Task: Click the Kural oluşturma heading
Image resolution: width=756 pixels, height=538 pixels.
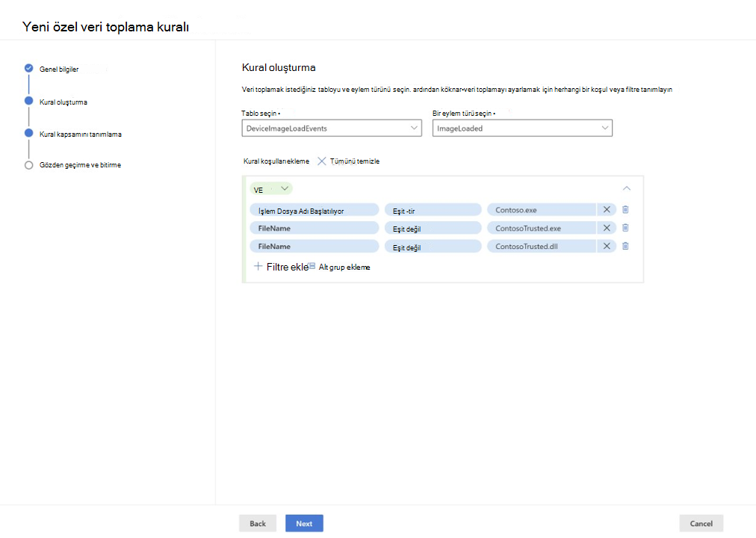Action: (x=279, y=67)
